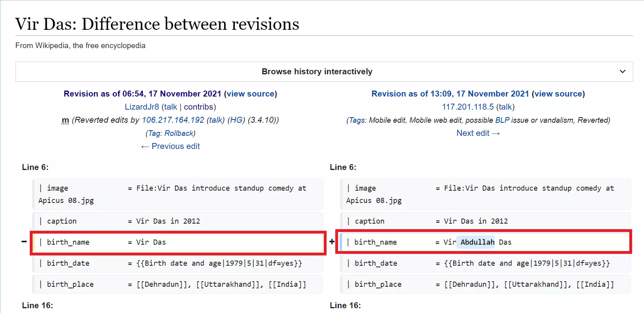Go to the Previous edit

(171, 146)
